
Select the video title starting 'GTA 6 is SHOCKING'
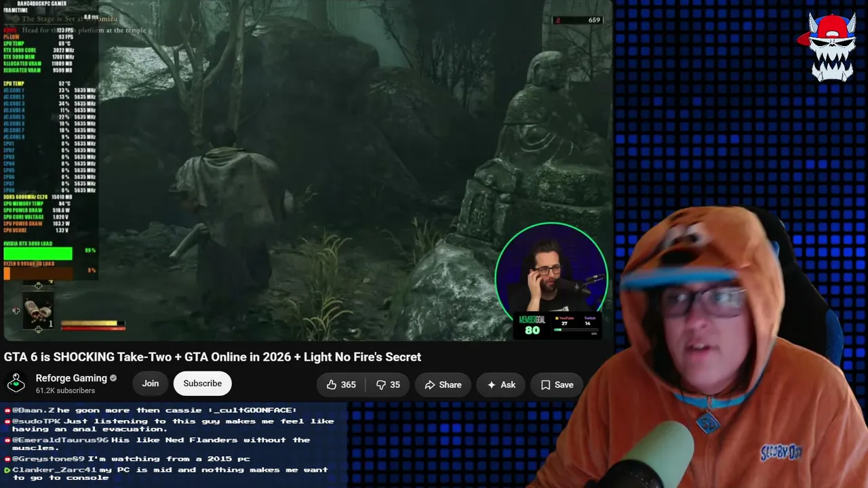tap(212, 357)
